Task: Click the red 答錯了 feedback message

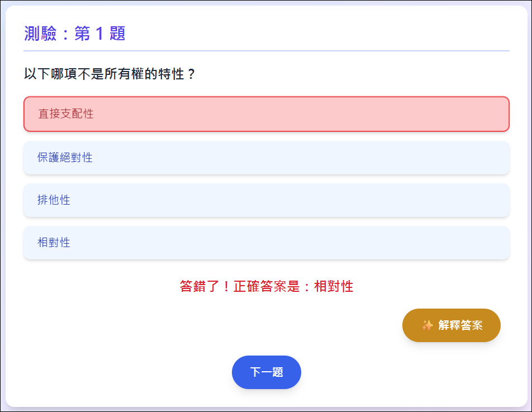Action: [x=267, y=286]
